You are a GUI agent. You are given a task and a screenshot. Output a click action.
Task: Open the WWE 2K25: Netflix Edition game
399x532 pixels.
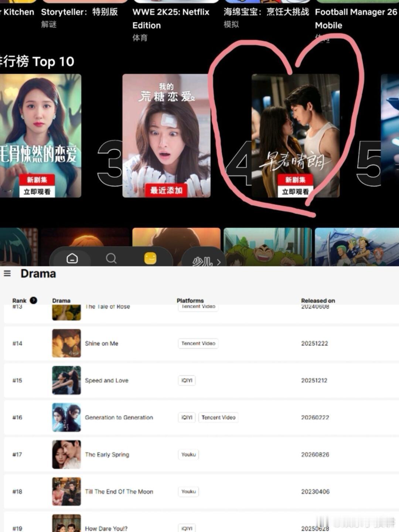[171, 18]
